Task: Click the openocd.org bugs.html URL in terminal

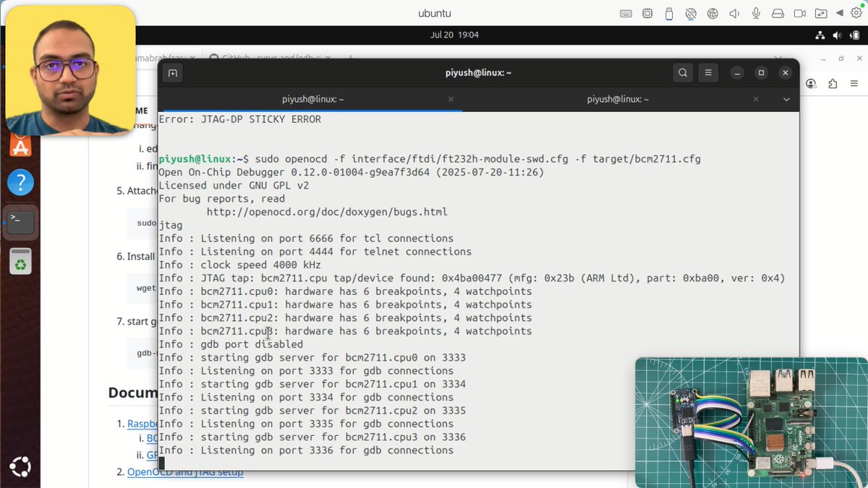Action: tap(327, 212)
